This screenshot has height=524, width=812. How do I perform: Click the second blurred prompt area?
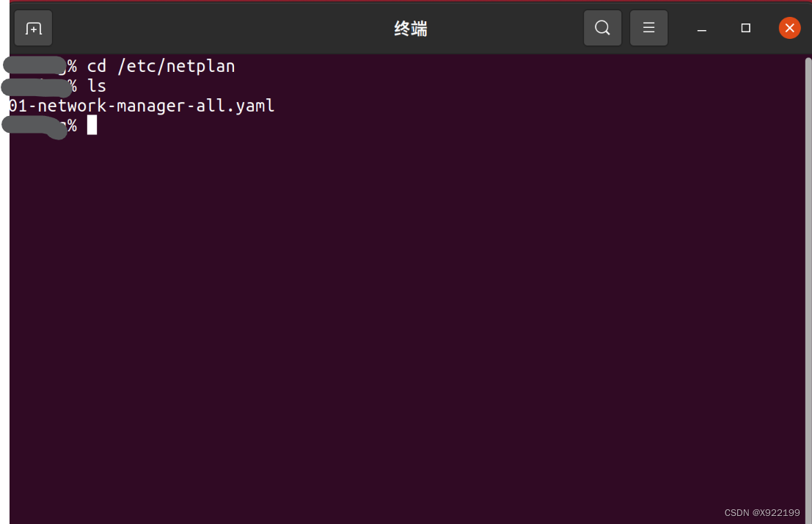click(35, 86)
